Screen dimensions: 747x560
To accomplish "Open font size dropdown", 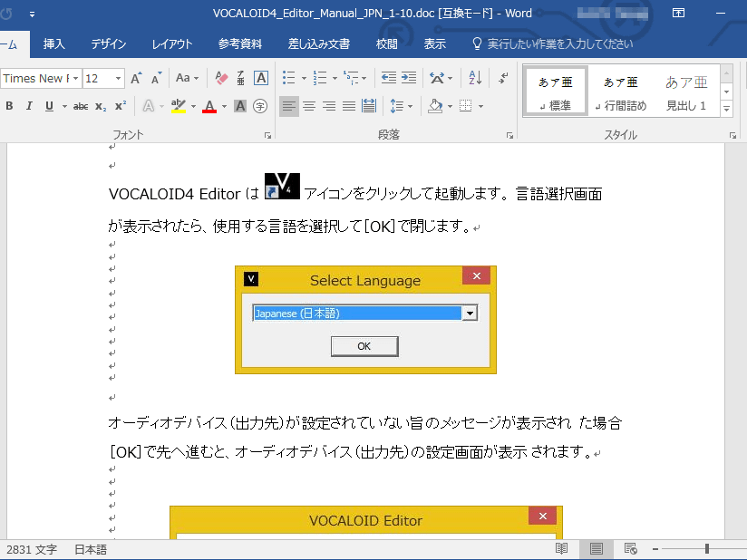I will pos(118,78).
